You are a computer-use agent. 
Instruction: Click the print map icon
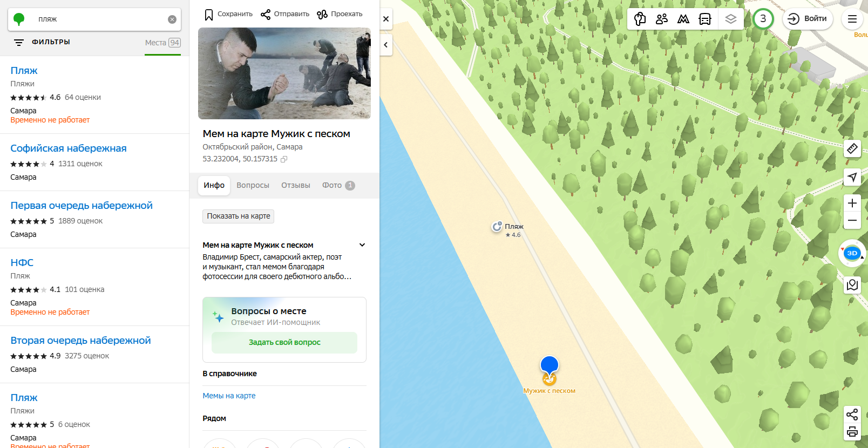click(852, 431)
